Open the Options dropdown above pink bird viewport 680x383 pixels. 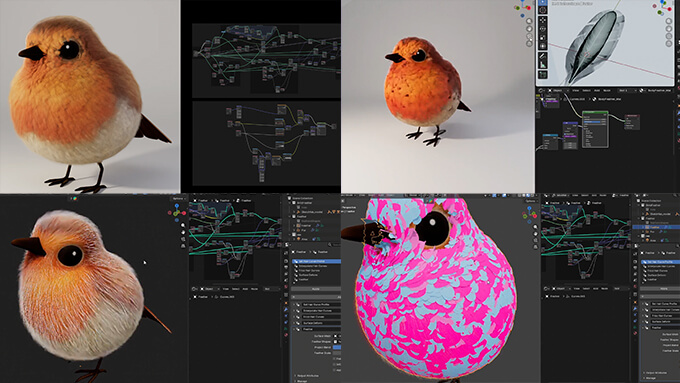[531, 201]
